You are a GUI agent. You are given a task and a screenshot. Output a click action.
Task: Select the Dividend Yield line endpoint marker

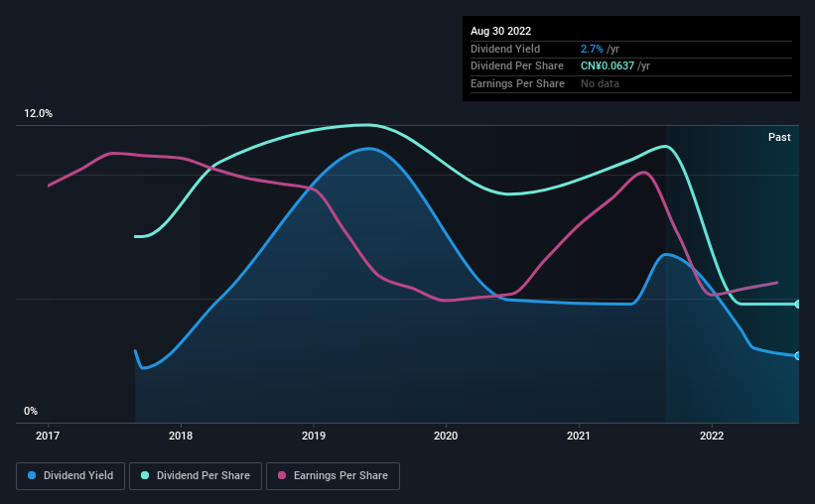point(797,356)
